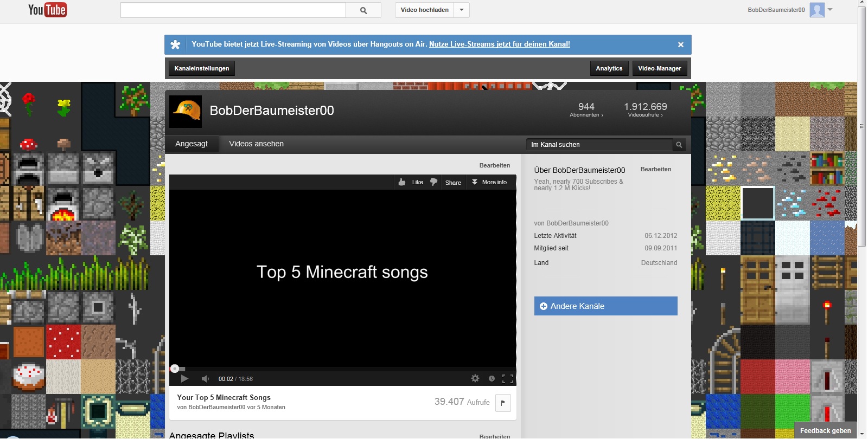
Task: Click the search magnifier button in header
Action: [x=363, y=10]
